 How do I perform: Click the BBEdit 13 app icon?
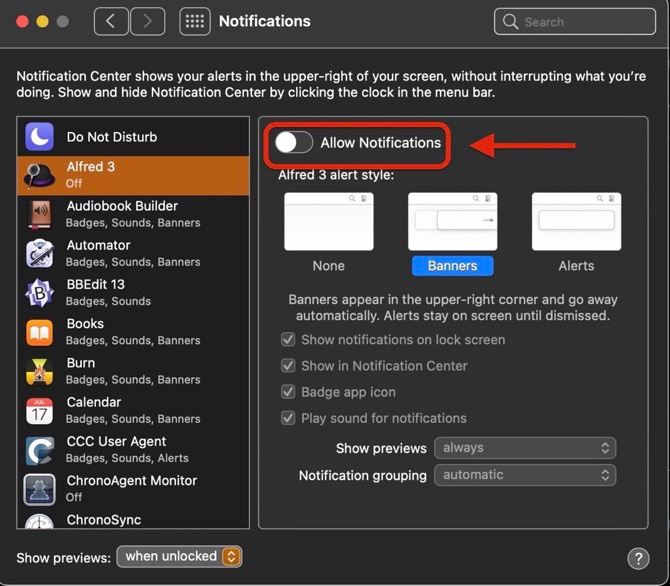(39, 293)
